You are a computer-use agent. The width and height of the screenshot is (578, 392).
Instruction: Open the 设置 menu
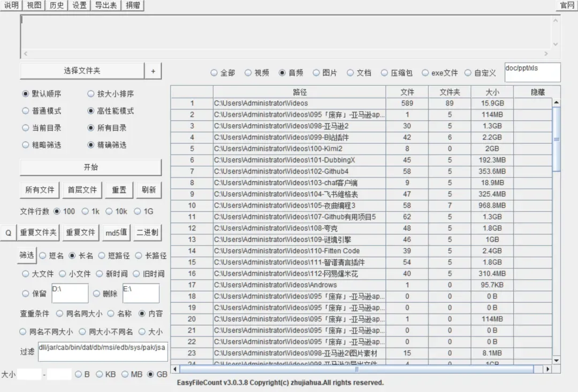(x=79, y=5)
